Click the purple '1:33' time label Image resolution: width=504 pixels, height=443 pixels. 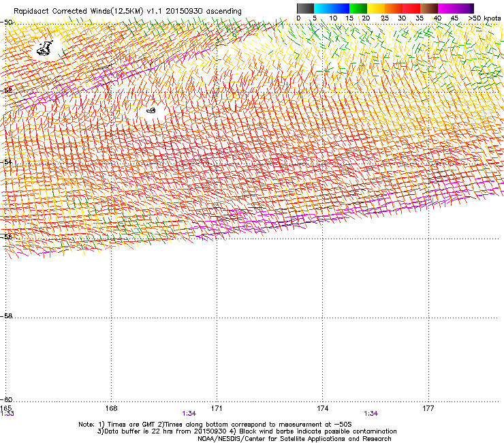[x=7, y=414]
